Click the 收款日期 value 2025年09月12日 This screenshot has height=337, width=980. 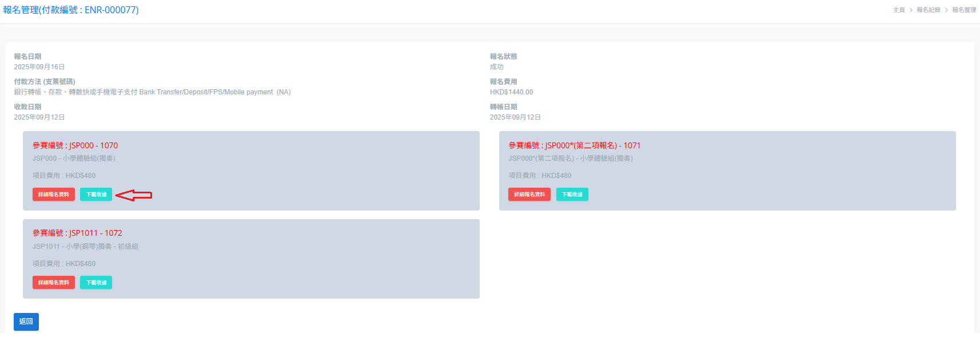(x=39, y=117)
